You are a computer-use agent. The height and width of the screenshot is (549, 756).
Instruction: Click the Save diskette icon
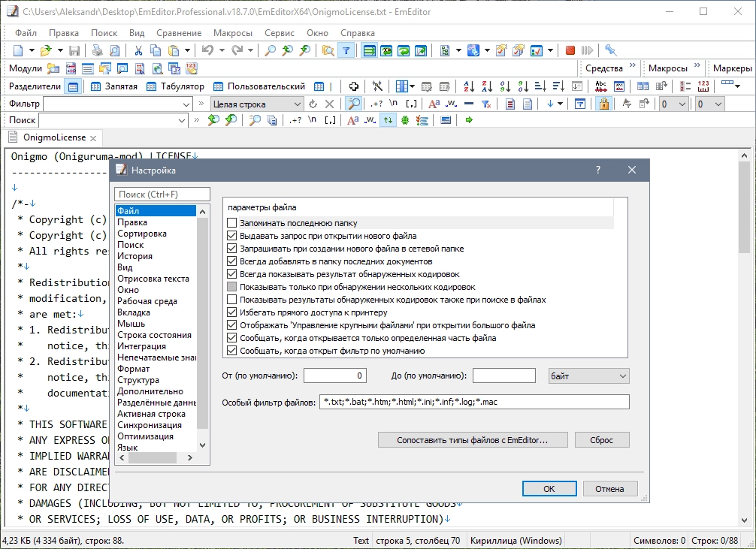coord(74,50)
